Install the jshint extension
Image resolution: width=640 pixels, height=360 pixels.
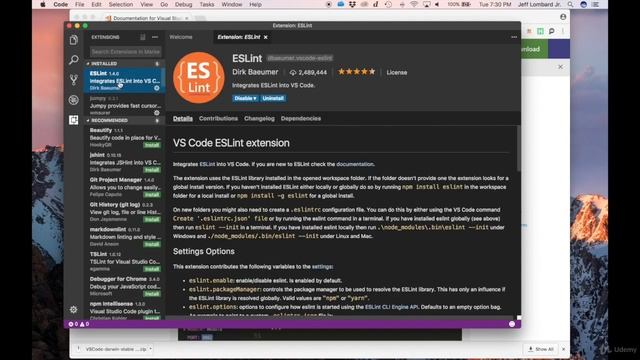tap(152, 170)
